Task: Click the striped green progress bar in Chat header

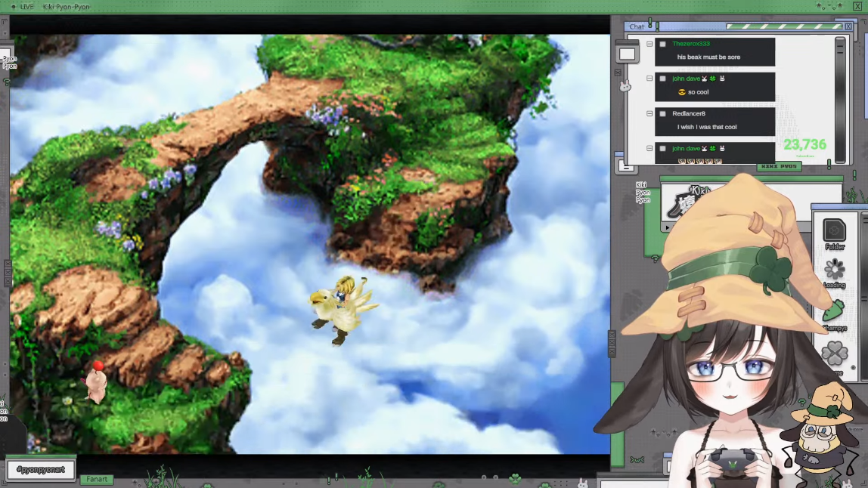Action: click(x=784, y=26)
